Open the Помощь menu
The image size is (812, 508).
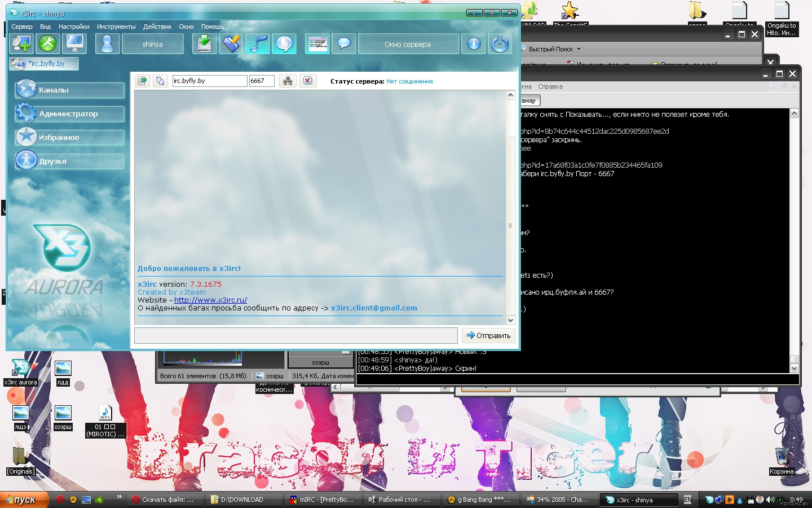pyautogui.click(x=213, y=27)
